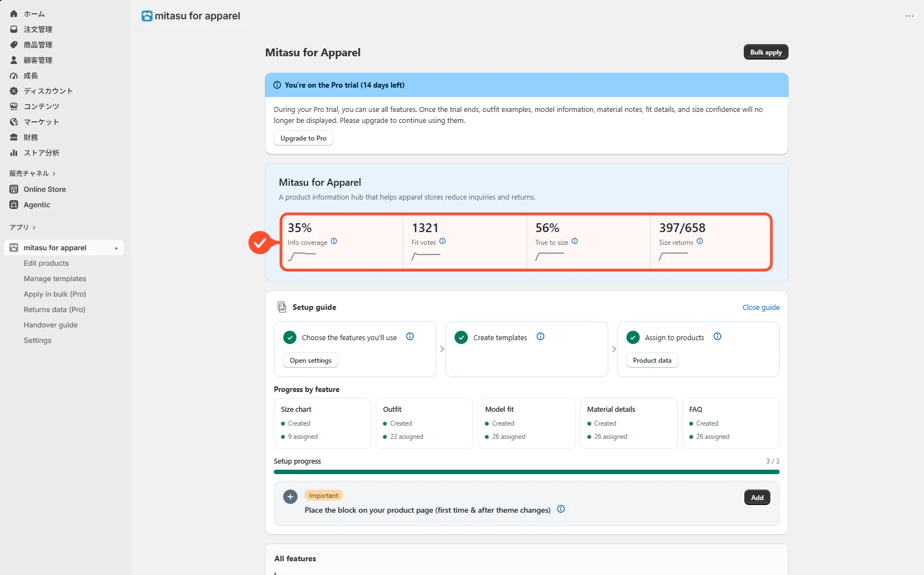Click the info icon next to Size returns
Viewport: 924px width, 575px height.
click(x=700, y=241)
